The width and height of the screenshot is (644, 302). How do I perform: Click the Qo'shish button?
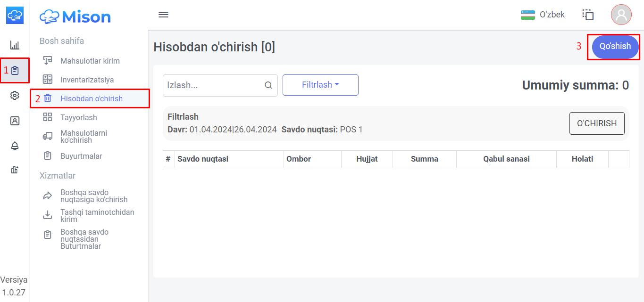point(615,47)
